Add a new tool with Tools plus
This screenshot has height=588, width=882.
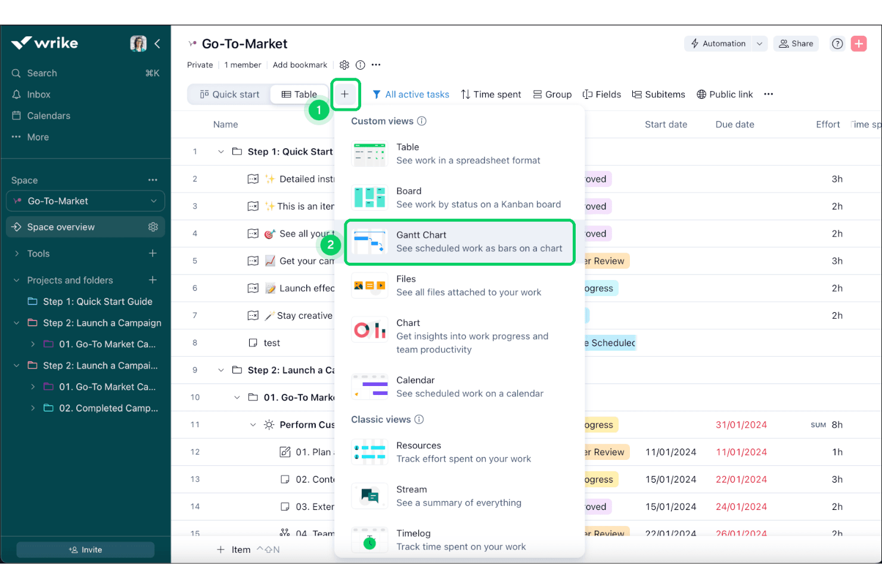click(153, 253)
